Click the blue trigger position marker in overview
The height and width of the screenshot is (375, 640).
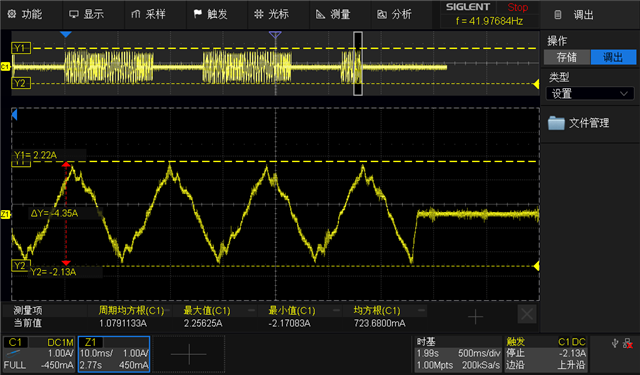[x=66, y=35]
